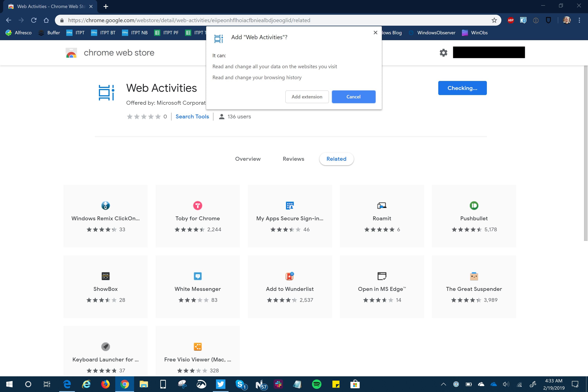The height and width of the screenshot is (392, 588).
Task: Open the Search Tools category link
Action: (x=192, y=116)
